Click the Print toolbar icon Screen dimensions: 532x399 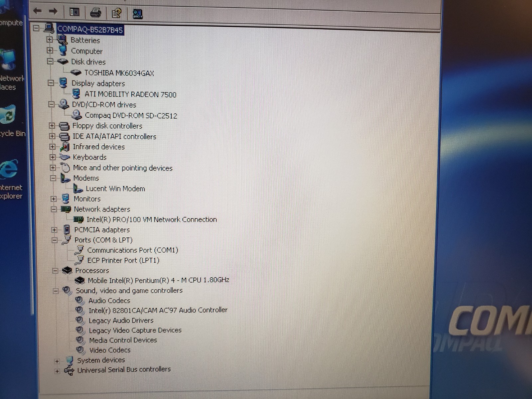point(96,13)
